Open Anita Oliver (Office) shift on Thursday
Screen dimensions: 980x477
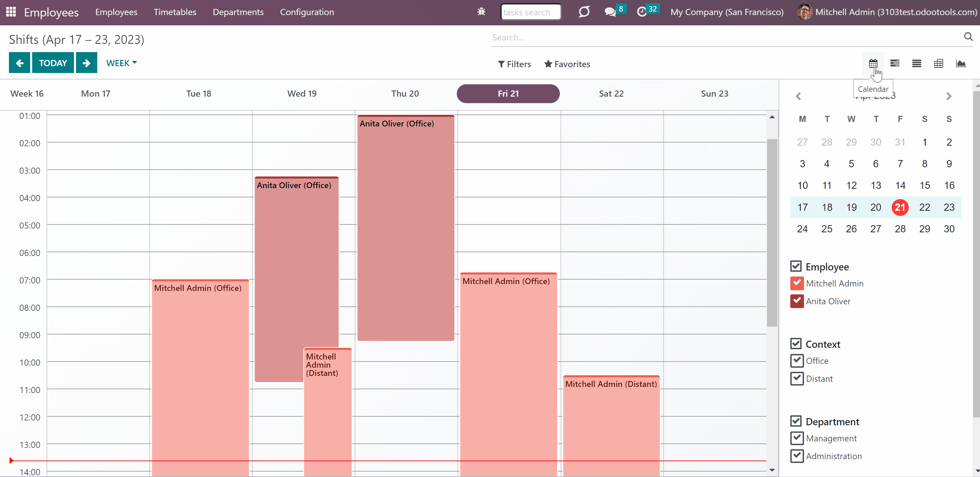(x=405, y=228)
